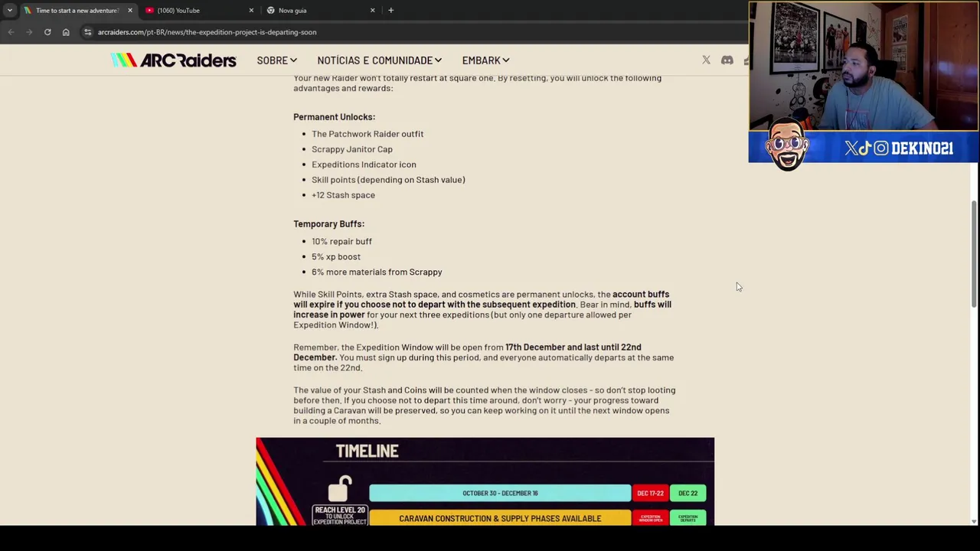The image size is (980, 551).
Task: Go to browser home page icon
Action: tap(66, 32)
